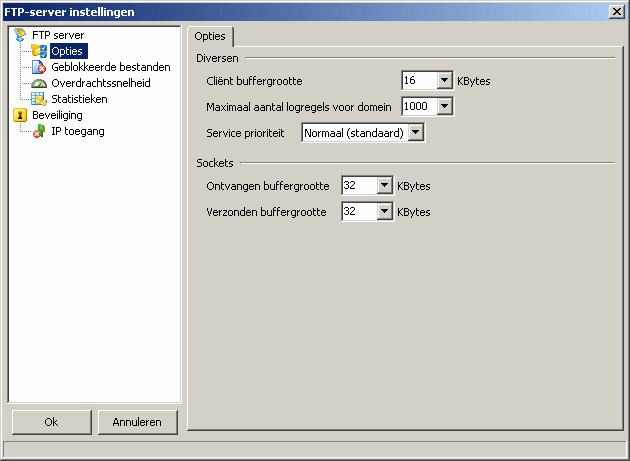Confirm settings with the Ok button
This screenshot has height=461, width=630.
tap(51, 422)
